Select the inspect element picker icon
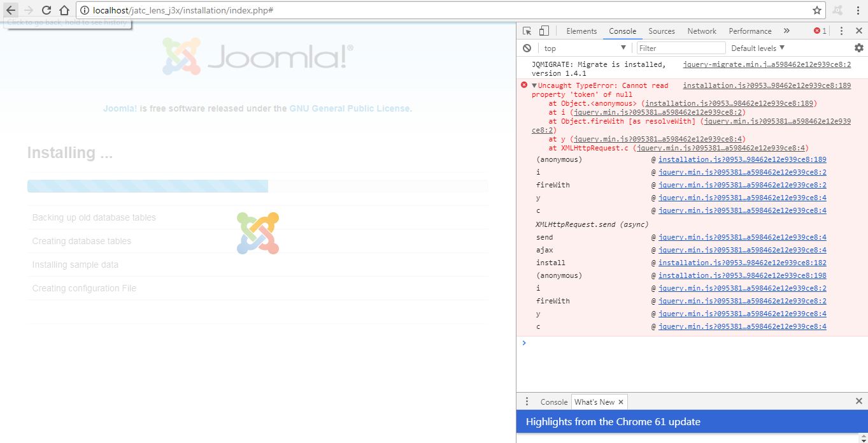 click(x=527, y=31)
